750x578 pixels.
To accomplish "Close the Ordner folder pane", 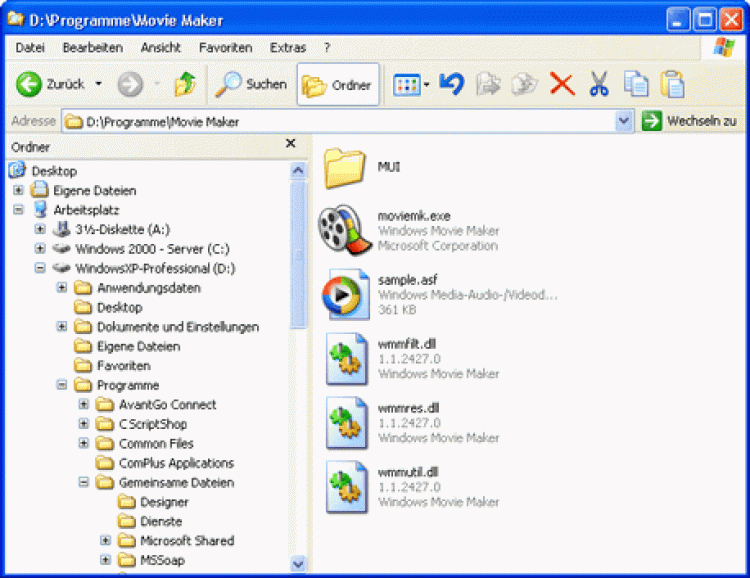I will (290, 144).
